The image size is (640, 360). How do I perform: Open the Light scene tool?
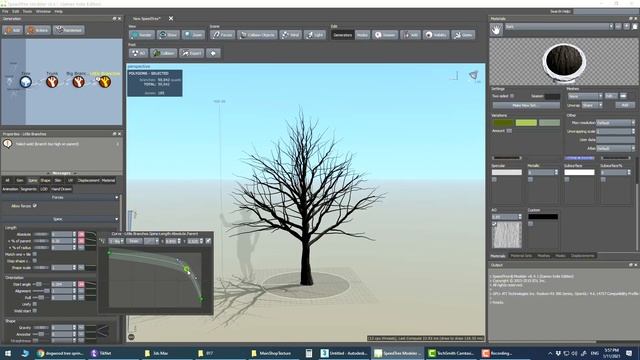(315, 35)
